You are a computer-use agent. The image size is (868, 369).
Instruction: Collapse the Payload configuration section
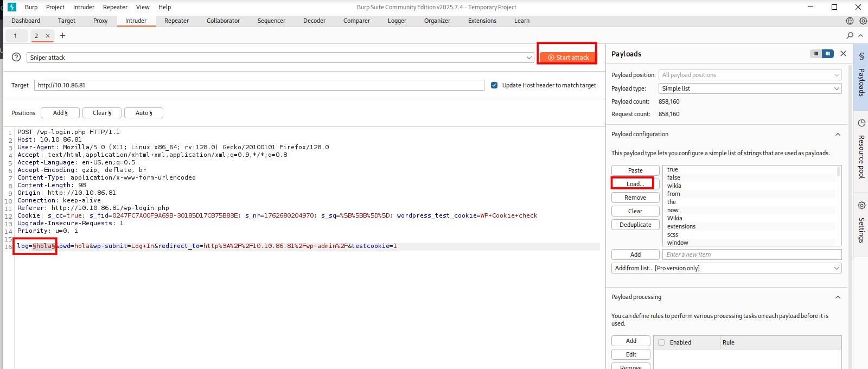(x=838, y=135)
